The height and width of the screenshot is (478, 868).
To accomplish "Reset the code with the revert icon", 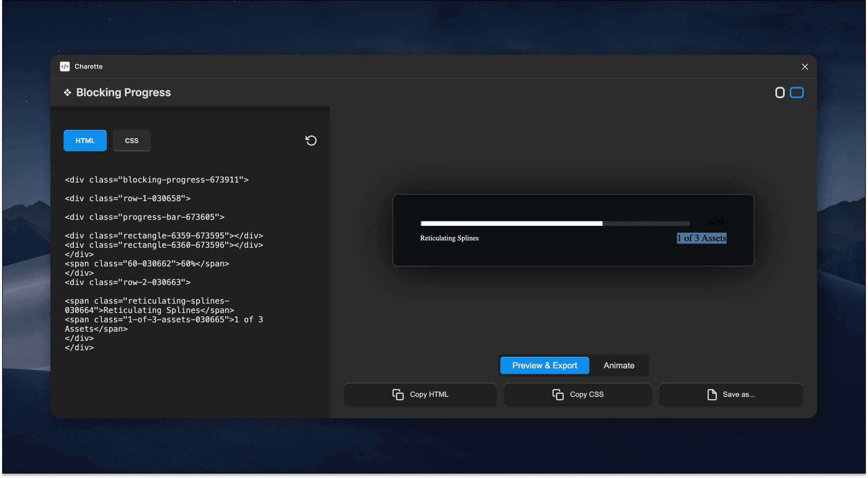I will click(311, 141).
